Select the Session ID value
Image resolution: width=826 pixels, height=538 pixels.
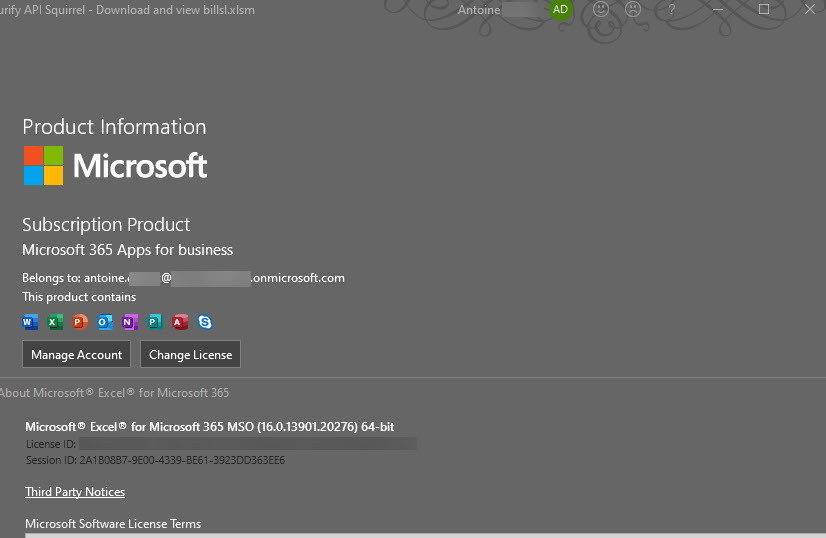tap(182, 460)
